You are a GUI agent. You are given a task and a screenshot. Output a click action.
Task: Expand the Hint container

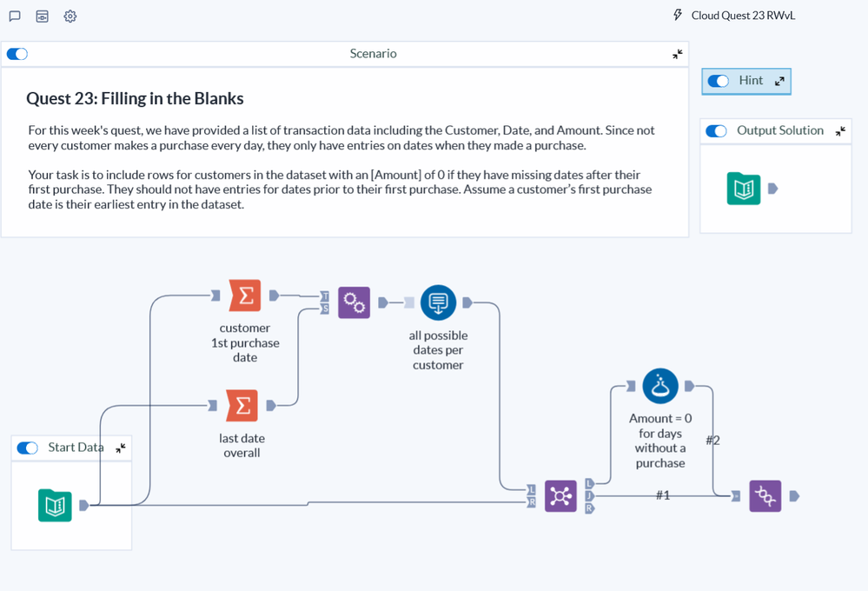coord(779,81)
